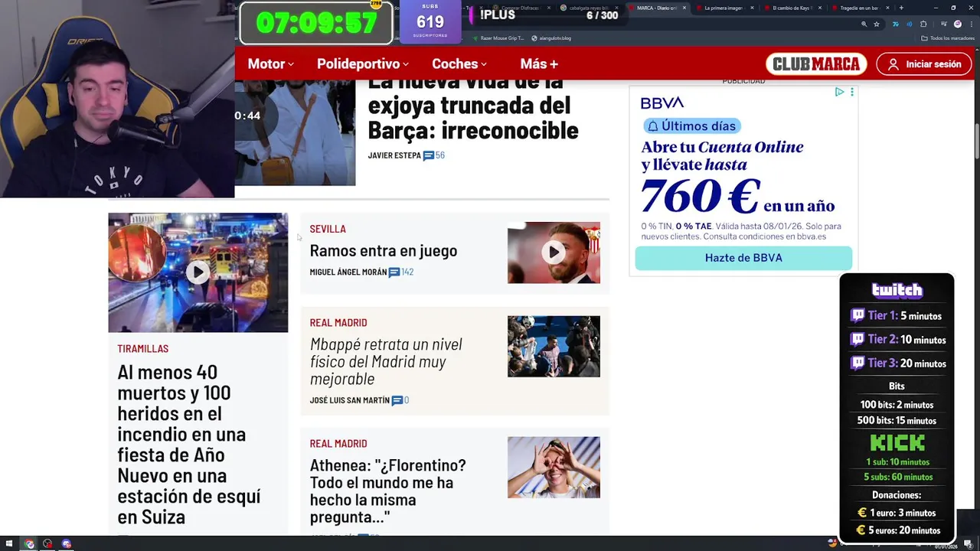This screenshot has height=551, width=980.
Task: Click the Últimos días badge in the BBVA ad
Action: 691,126
